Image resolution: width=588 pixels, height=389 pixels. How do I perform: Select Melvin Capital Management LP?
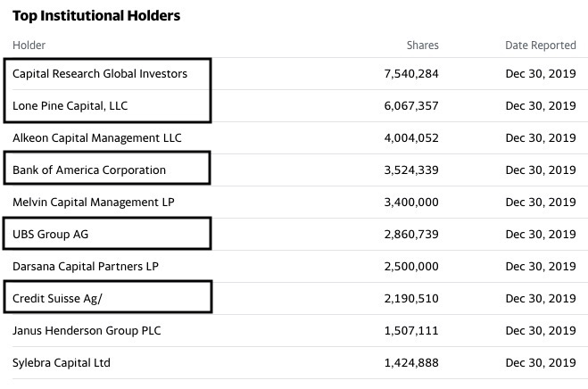point(94,202)
